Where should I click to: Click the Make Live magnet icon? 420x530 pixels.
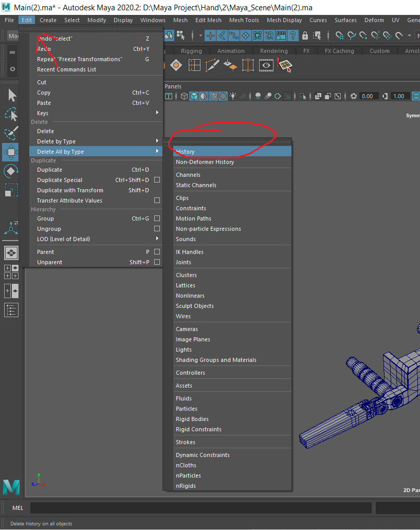click(399, 35)
